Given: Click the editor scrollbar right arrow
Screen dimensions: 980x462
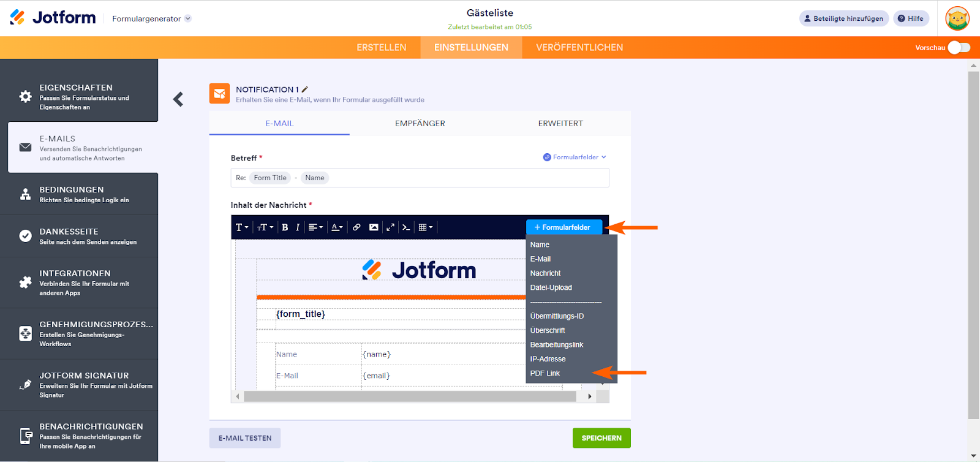Looking at the screenshot, I should coord(590,396).
